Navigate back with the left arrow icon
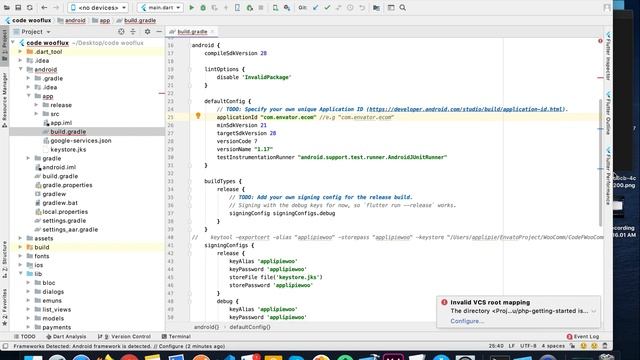 (44, 7)
